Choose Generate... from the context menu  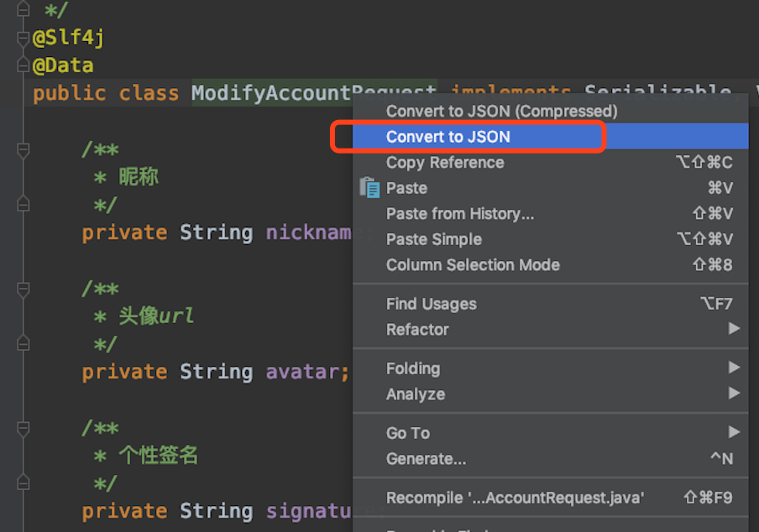point(426,459)
